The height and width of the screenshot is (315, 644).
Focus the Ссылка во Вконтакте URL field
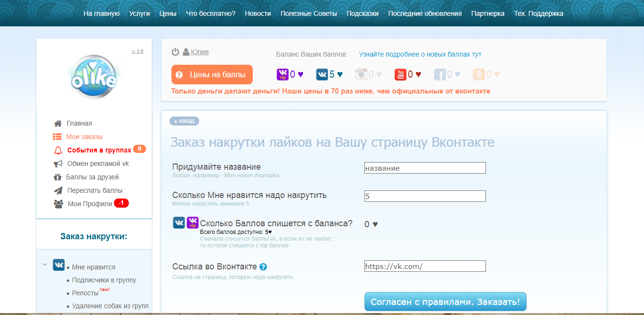[425, 266]
